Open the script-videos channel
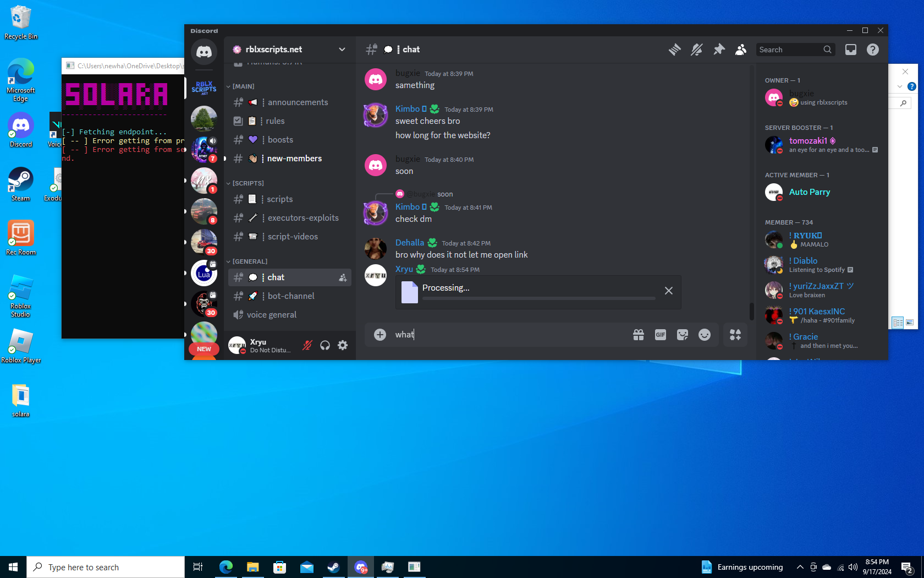 tap(290, 237)
